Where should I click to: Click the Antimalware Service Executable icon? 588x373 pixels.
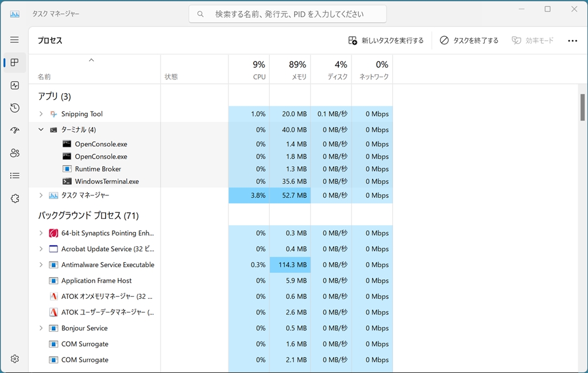[53, 265]
